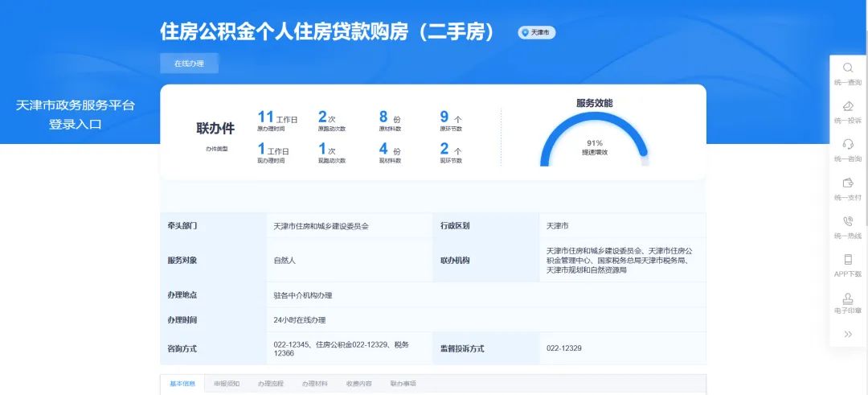Switch to the 基本信息 tab

tap(182, 384)
